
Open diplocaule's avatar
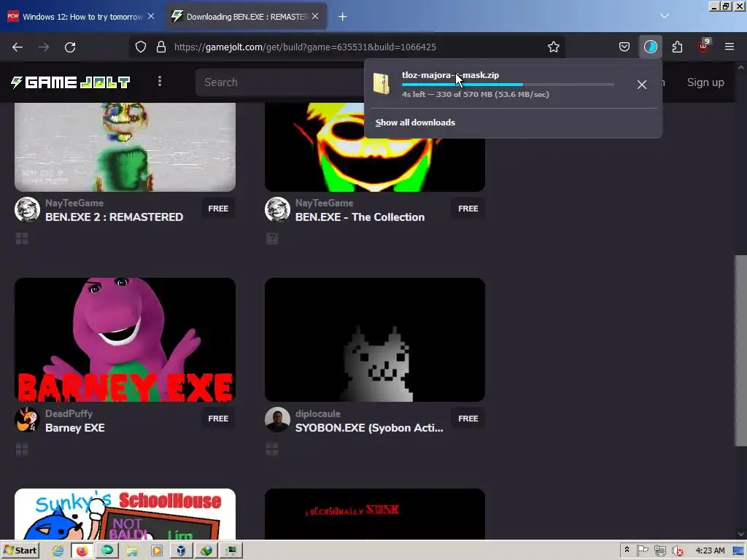277,419
